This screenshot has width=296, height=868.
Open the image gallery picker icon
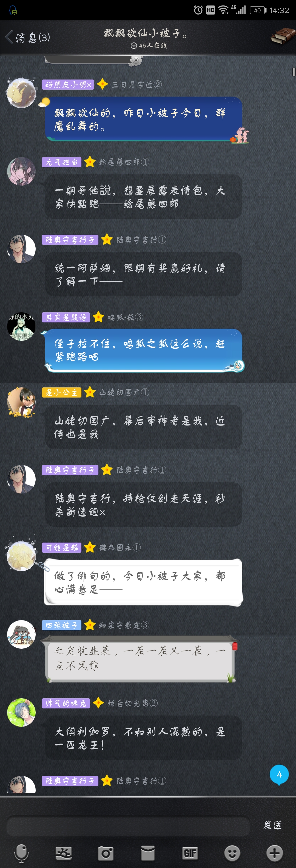(x=63, y=853)
